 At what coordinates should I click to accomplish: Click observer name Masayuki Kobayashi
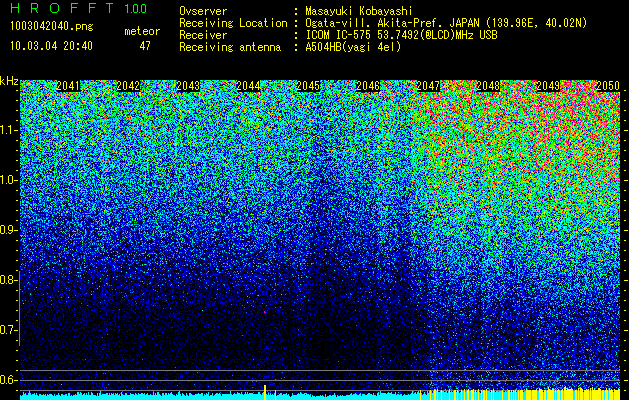click(359, 11)
